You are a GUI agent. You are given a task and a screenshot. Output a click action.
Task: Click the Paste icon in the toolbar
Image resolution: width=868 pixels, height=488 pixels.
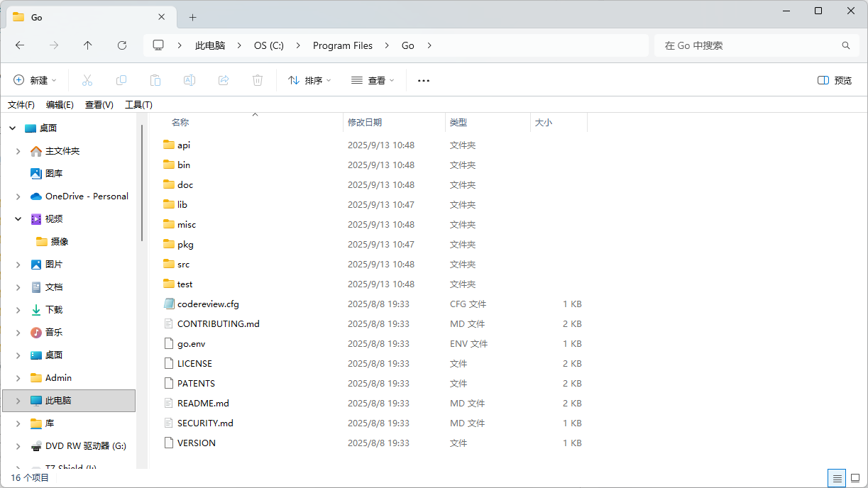155,80
